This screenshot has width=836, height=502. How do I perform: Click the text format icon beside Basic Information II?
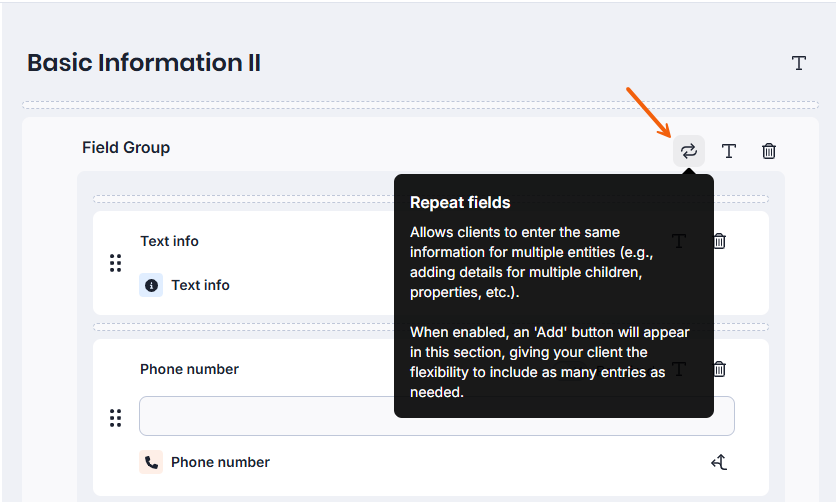[798, 63]
